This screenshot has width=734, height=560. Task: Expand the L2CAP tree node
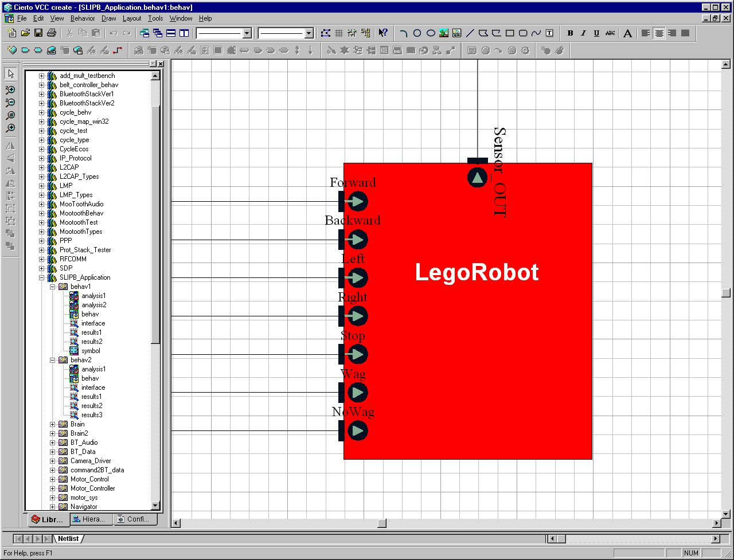pos(41,167)
